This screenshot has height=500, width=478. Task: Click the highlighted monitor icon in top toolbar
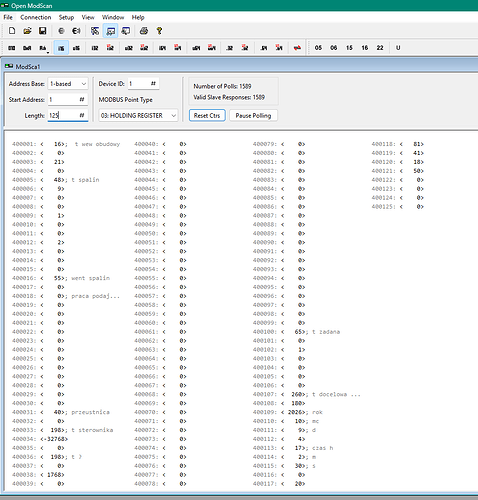[x=111, y=31]
